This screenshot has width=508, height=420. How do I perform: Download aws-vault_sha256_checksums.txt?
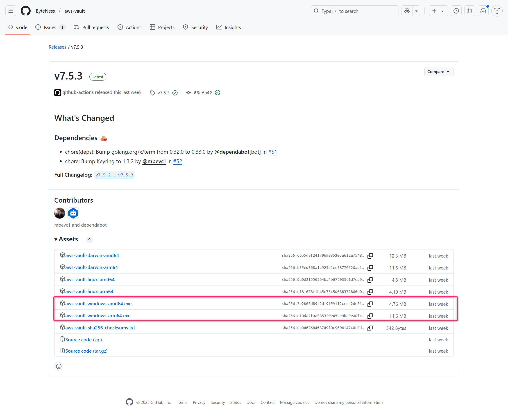pyautogui.click(x=100, y=328)
